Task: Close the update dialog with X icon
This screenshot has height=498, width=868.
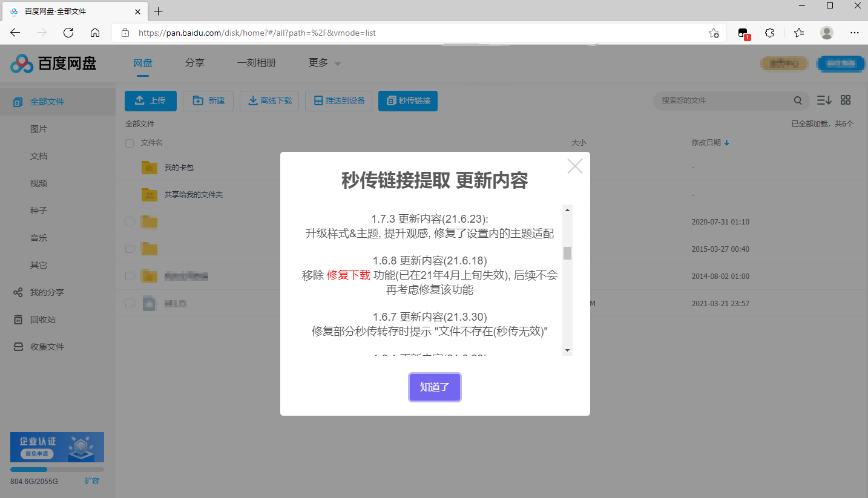Action: click(x=574, y=166)
